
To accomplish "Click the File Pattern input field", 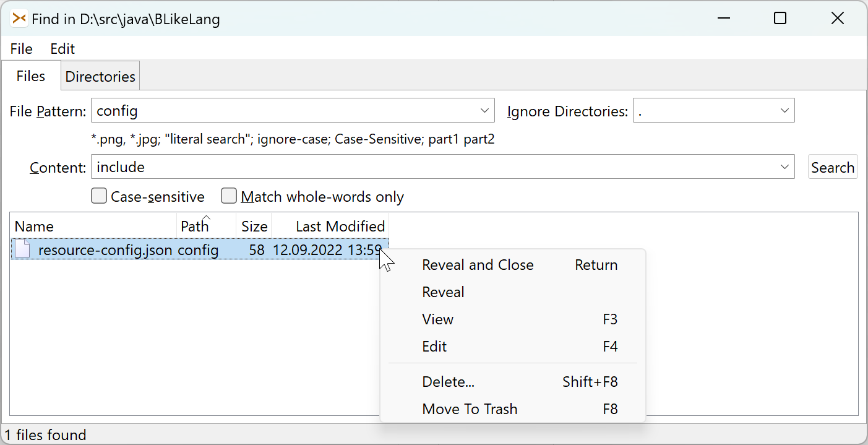I will 247,110.
